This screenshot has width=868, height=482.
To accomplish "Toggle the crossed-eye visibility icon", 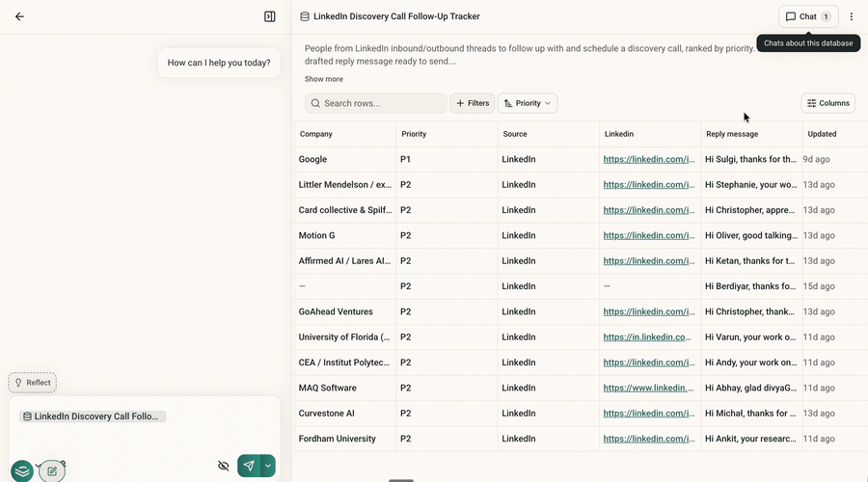I will coord(223,466).
